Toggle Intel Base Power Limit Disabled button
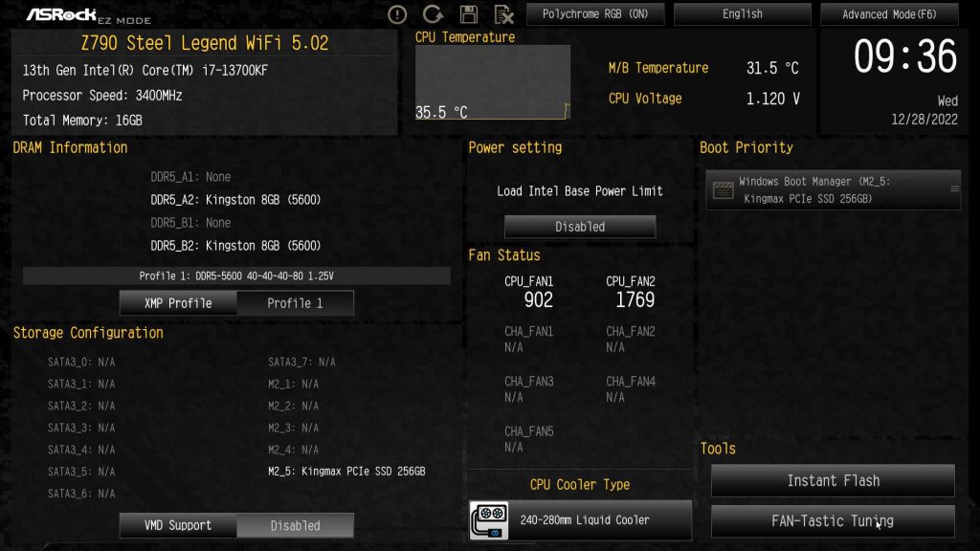Screen dimensions: 980x551 pos(580,227)
